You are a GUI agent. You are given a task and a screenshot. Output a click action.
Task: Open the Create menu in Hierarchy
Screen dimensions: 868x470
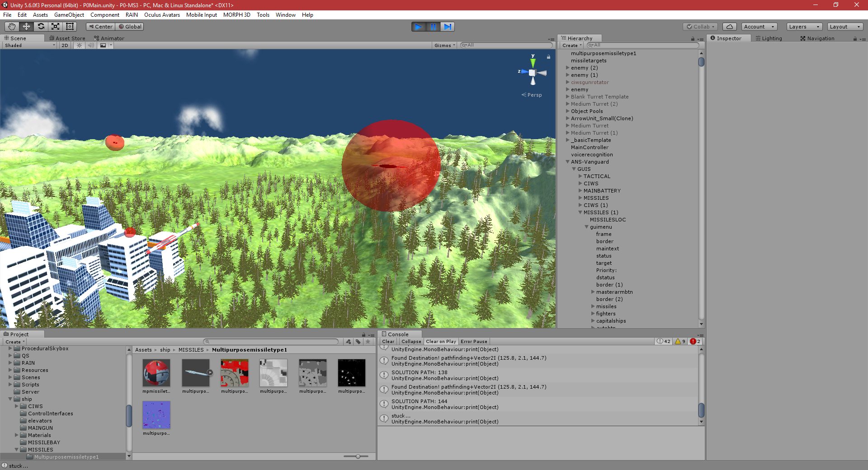coord(570,46)
